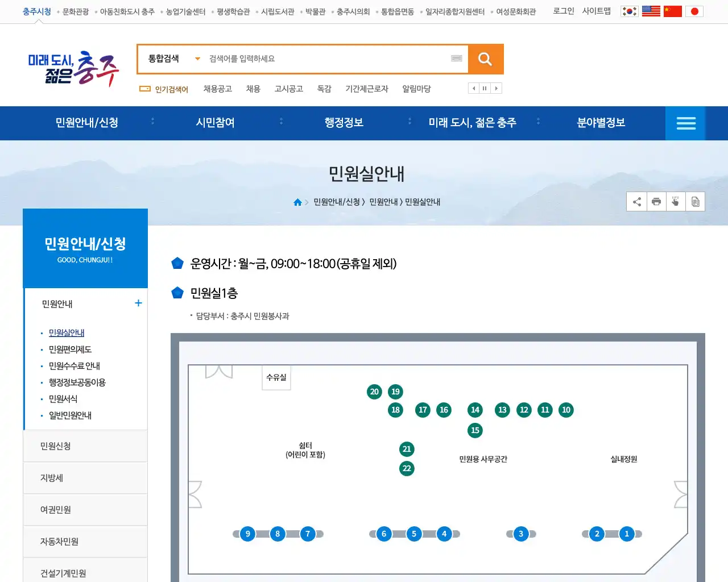Click popular keyword 채용공고
Screen dimensions: 728x582
coord(218,89)
